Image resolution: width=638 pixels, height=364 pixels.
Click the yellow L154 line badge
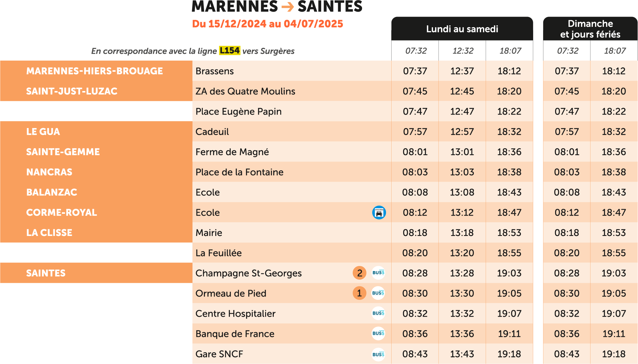tap(230, 50)
